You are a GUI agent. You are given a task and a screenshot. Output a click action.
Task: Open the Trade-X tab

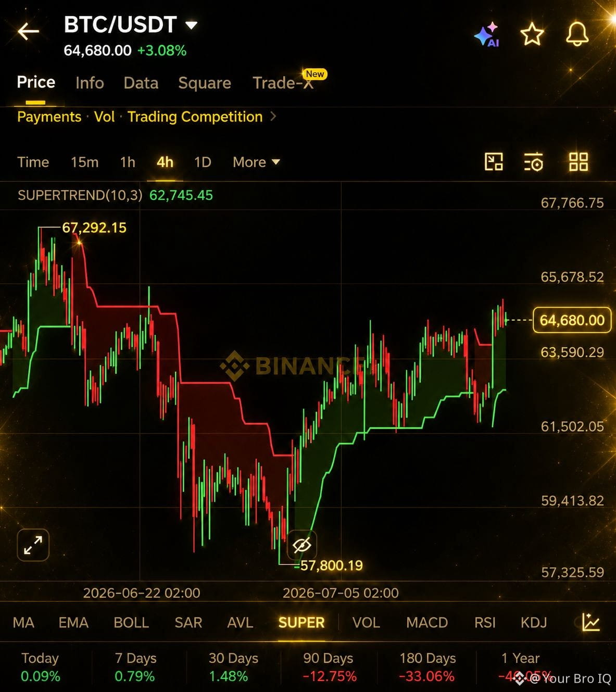click(284, 83)
